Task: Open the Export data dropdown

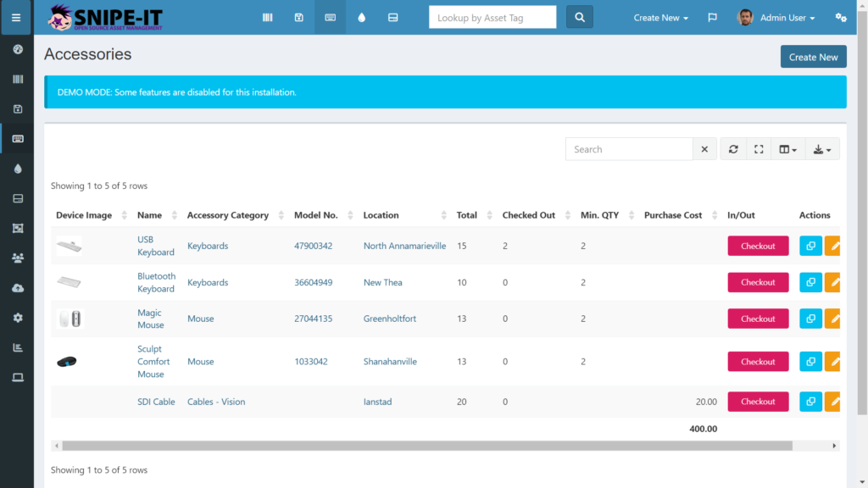Action: pos(821,148)
